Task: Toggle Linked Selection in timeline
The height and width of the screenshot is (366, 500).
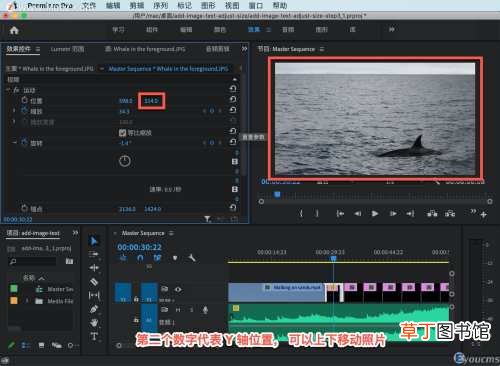Action: 157,258
